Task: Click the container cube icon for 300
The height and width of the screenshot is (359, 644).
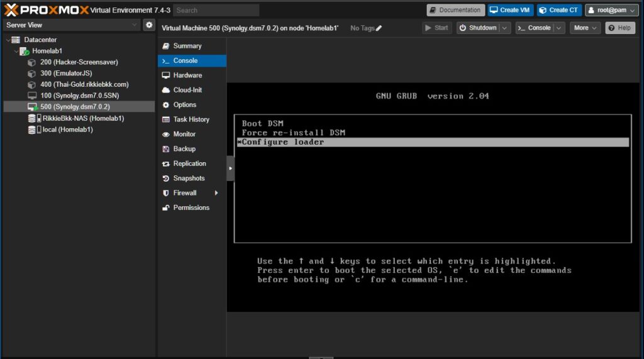Action: (31, 74)
